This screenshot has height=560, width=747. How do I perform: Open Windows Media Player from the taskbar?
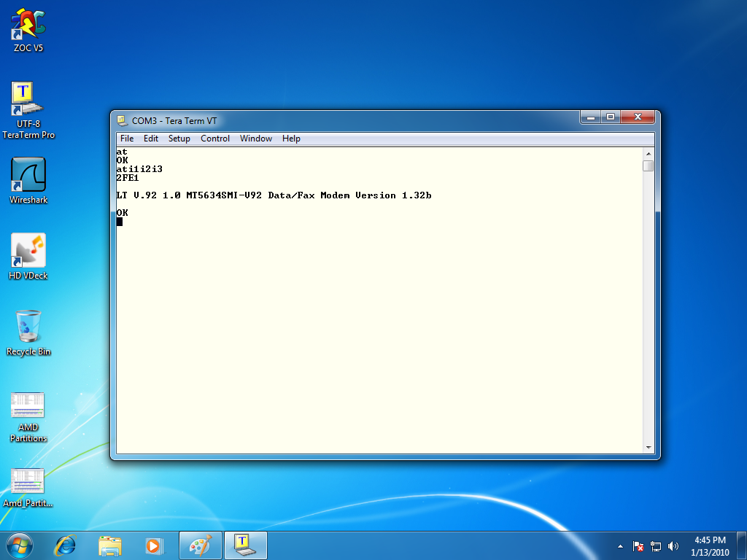pyautogui.click(x=153, y=545)
